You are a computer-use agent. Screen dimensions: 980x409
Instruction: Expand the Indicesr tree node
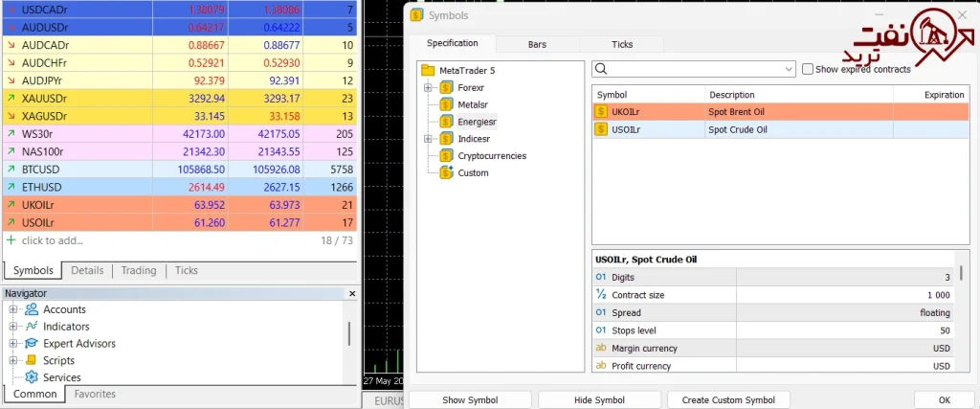coord(428,138)
